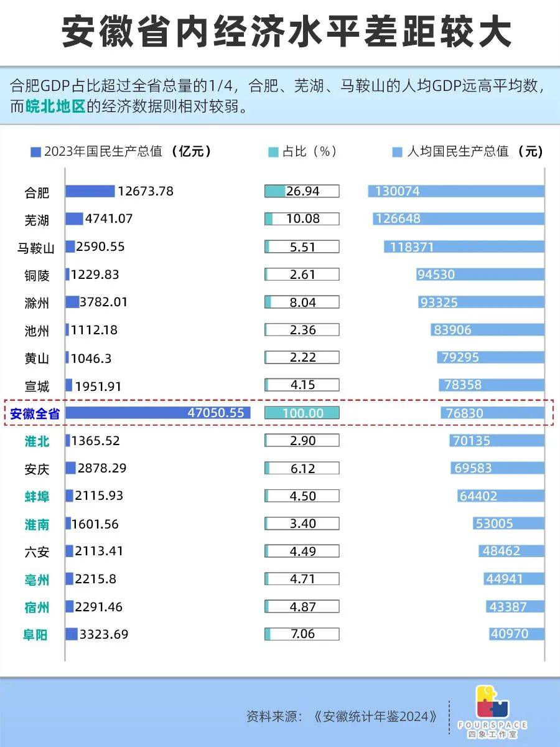The image size is (560, 747).
Task: Click GDP value 4741.07 for 芜湖
Action: (x=109, y=218)
